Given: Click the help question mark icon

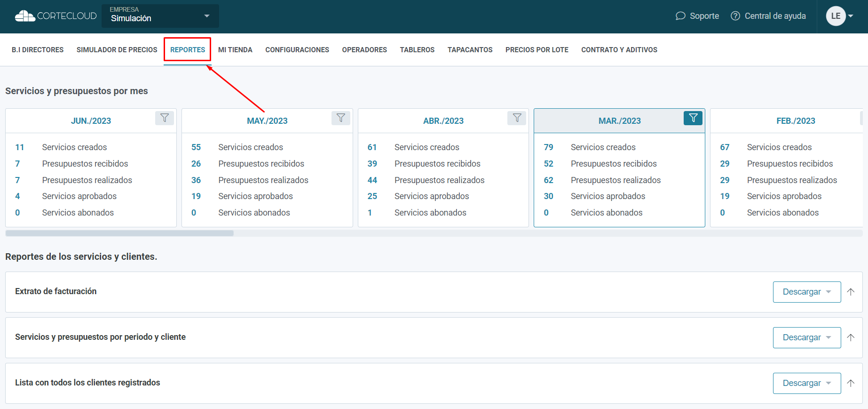Looking at the screenshot, I should click(x=735, y=16).
